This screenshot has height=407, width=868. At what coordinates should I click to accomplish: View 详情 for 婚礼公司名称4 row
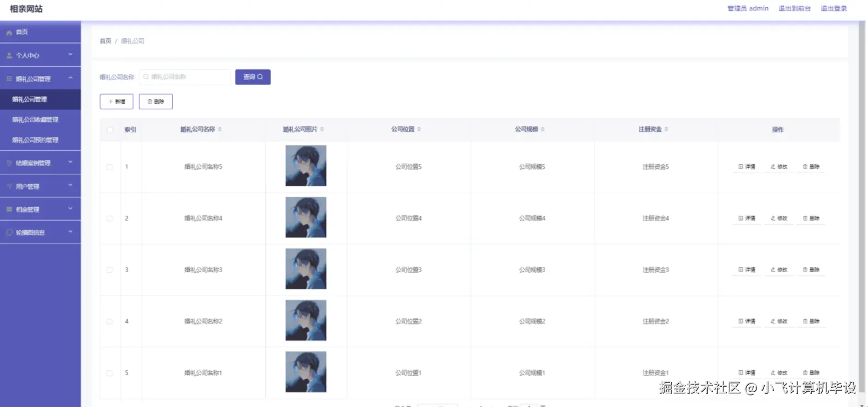tap(747, 218)
